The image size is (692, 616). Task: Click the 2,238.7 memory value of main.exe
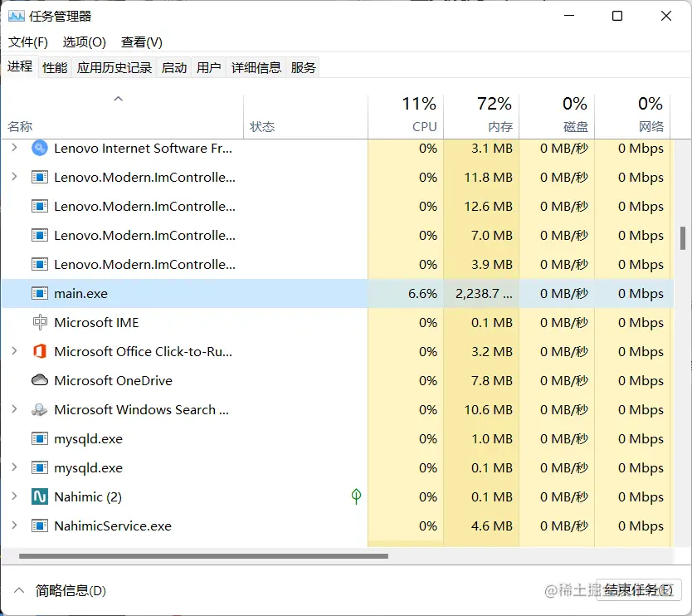coord(484,294)
